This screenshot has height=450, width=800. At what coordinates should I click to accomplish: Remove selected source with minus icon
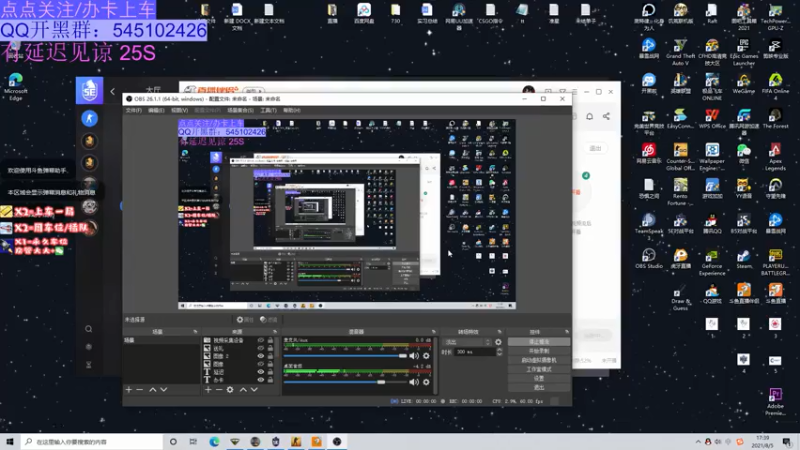[x=219, y=390]
